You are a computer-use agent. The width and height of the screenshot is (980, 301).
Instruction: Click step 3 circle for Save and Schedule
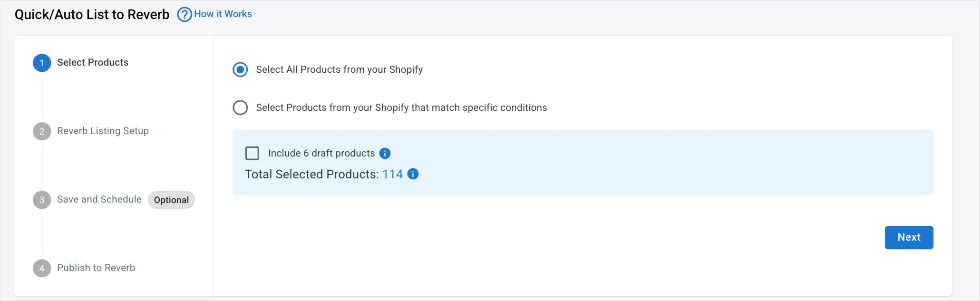pos(41,200)
